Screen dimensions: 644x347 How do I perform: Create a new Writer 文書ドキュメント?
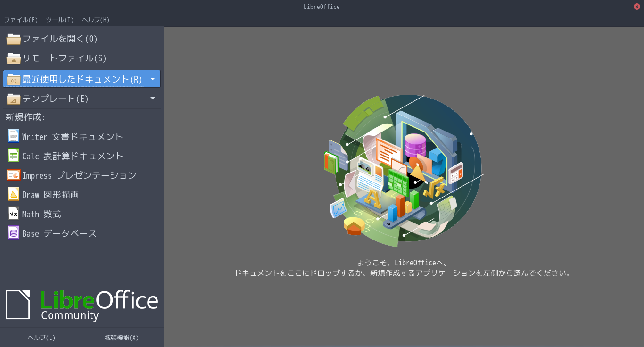tap(82, 136)
